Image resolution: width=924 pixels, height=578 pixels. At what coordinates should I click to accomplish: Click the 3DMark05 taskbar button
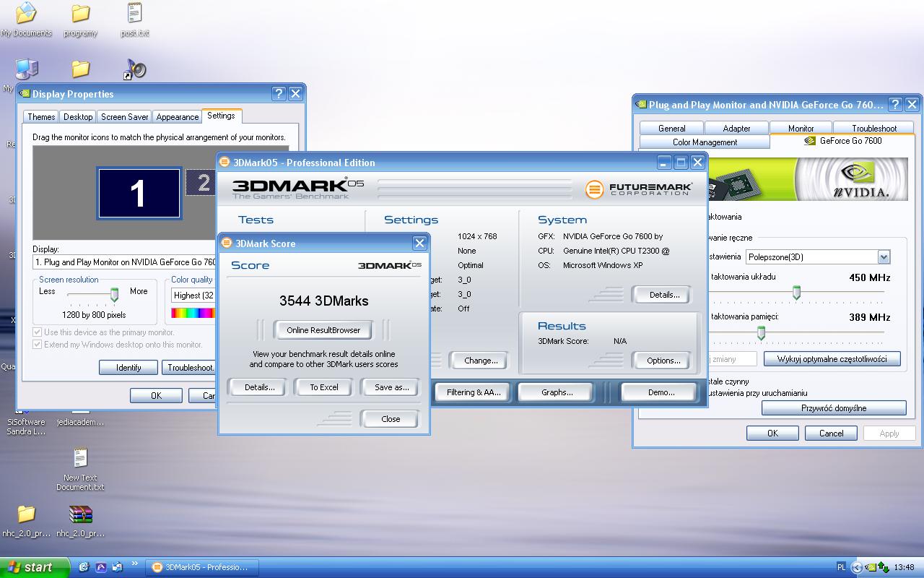(x=201, y=567)
